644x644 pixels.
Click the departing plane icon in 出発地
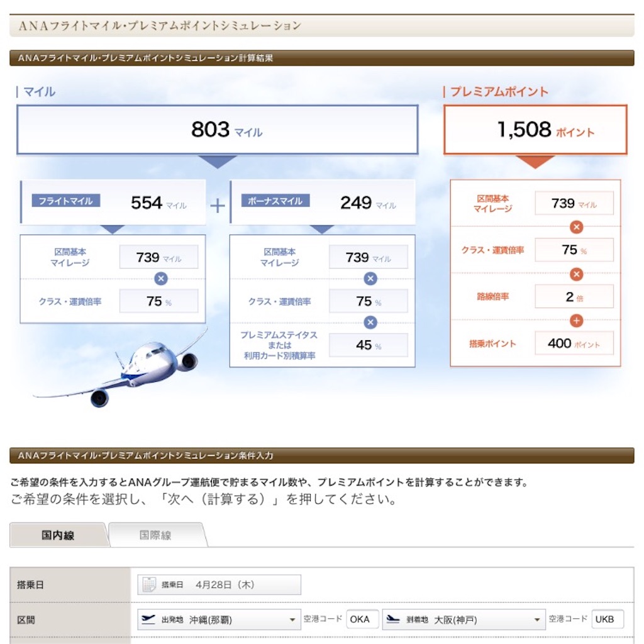point(148,619)
